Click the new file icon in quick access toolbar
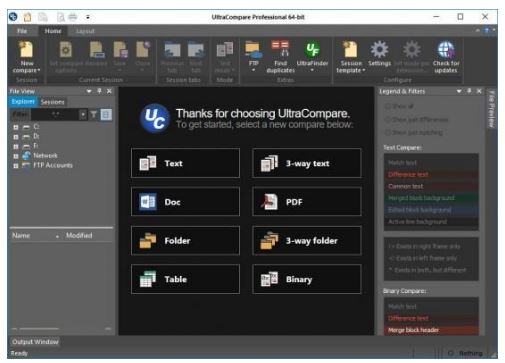Image resolution: width=505 pixels, height=363 pixels. point(27,17)
